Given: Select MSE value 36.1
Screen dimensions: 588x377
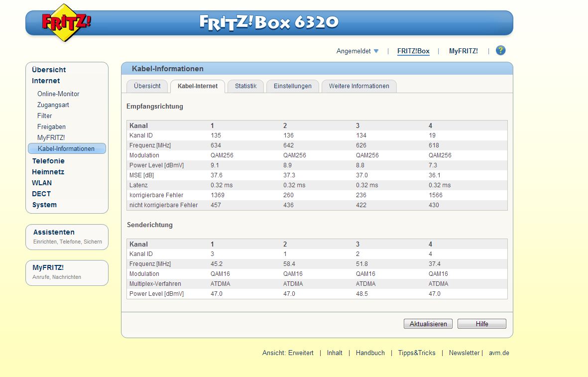Looking at the screenshot, I should (x=435, y=175).
